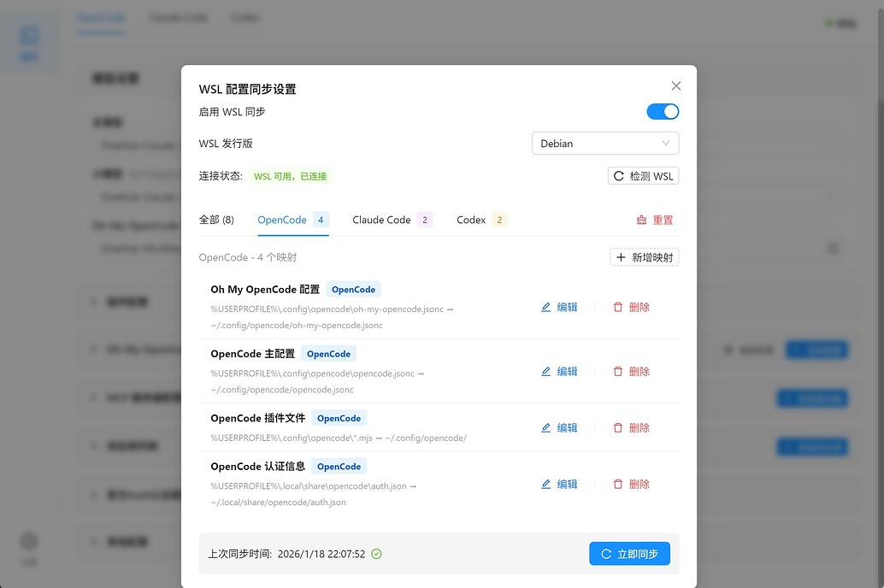This screenshot has width=884, height=588.
Task: Click the 上次同步时间 timestamp text
Action: click(286, 554)
